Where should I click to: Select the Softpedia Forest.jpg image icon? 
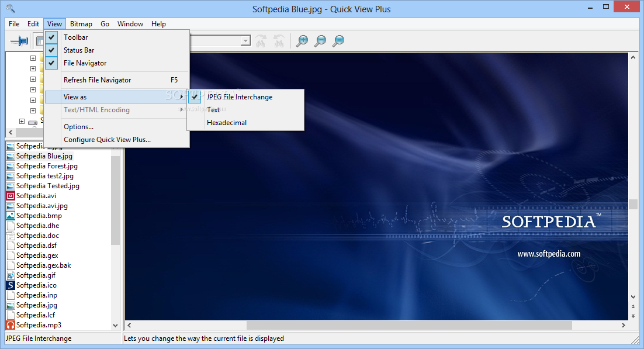pos(11,166)
